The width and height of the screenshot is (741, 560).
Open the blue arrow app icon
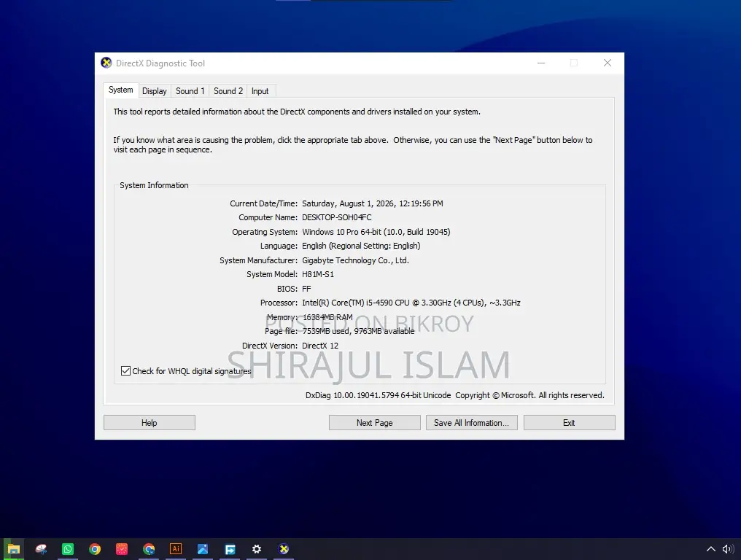[x=230, y=549]
